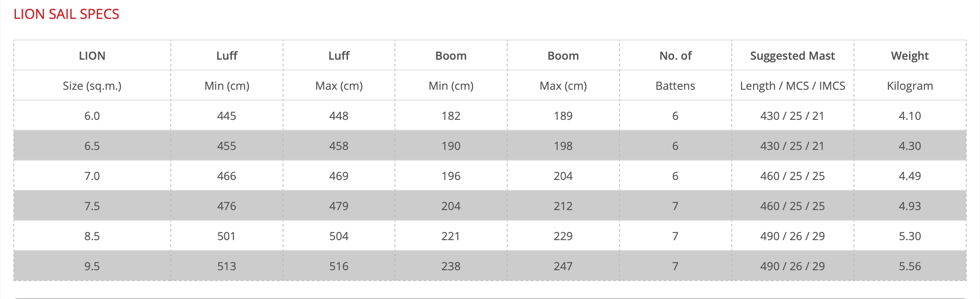Click the Weight column header
This screenshot has height=299, width=980.
(x=909, y=56)
